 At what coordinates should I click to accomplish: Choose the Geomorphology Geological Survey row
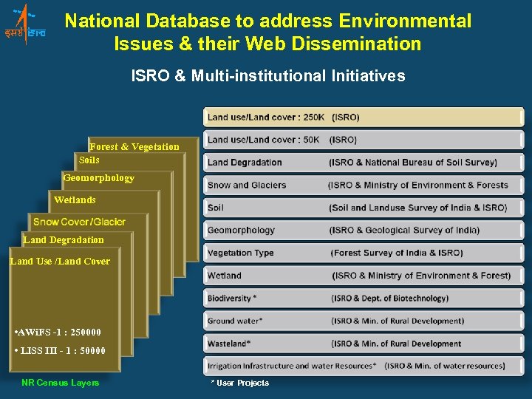pyautogui.click(x=364, y=231)
